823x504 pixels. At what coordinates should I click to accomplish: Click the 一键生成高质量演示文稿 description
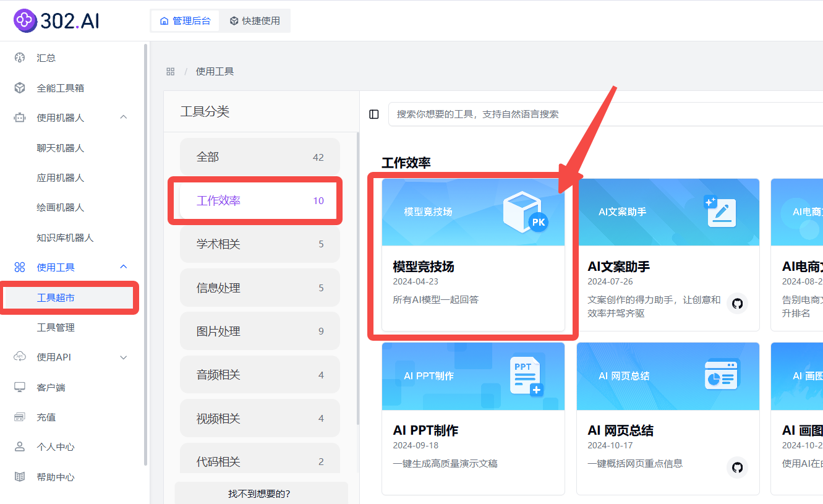tap(445, 463)
